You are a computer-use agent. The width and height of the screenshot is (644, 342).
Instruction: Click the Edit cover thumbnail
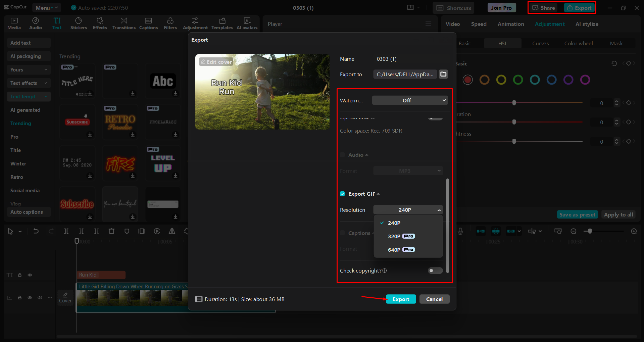pyautogui.click(x=216, y=62)
